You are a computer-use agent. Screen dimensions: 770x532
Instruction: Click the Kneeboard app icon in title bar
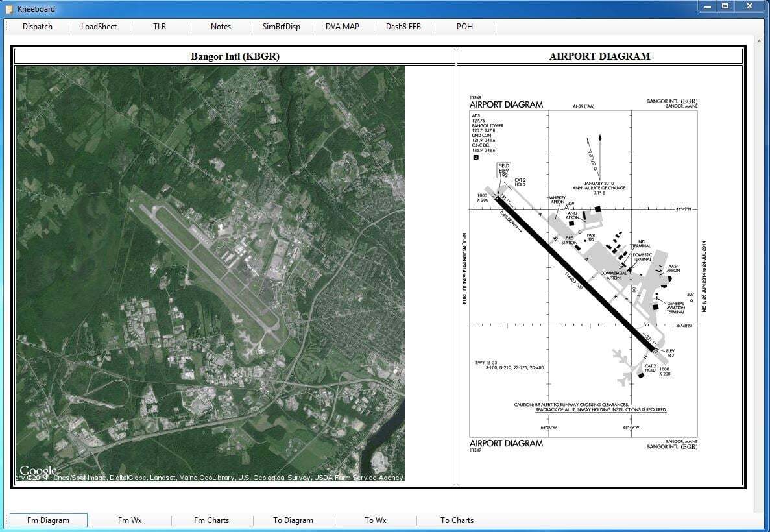(x=9, y=8)
